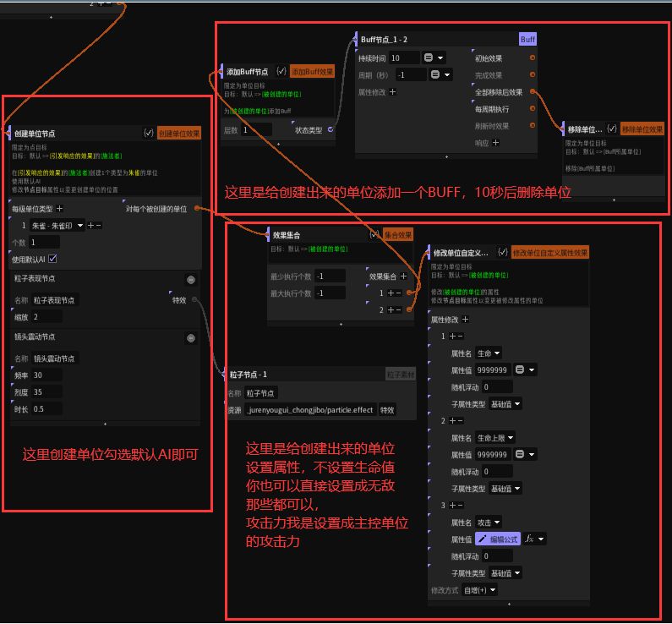The image size is (672, 624).
Task: Click the 最大执行个数 input field
Action: (x=330, y=293)
